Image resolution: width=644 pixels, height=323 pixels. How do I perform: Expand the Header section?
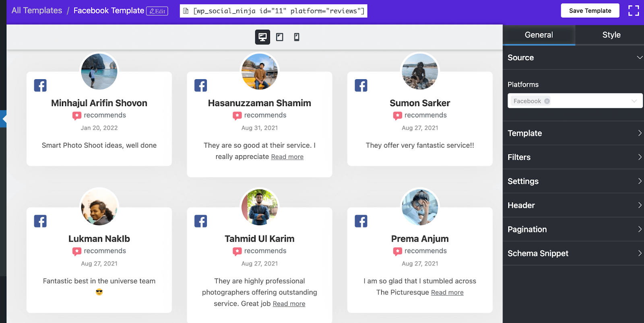(573, 205)
